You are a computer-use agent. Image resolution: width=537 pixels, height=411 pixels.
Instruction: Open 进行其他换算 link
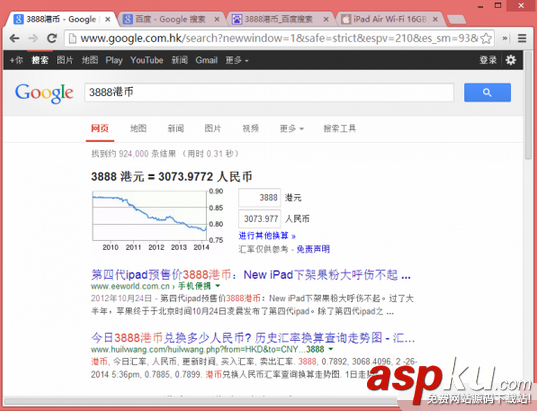coord(267,236)
